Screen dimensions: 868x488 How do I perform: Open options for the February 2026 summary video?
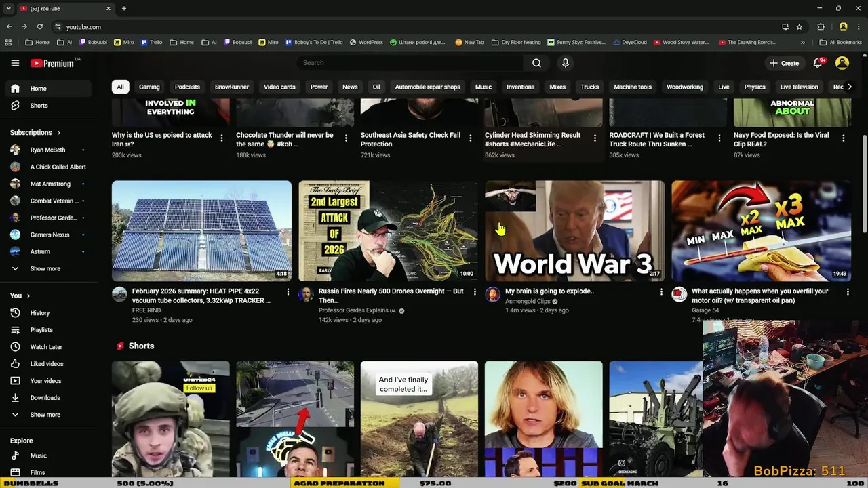tap(288, 292)
